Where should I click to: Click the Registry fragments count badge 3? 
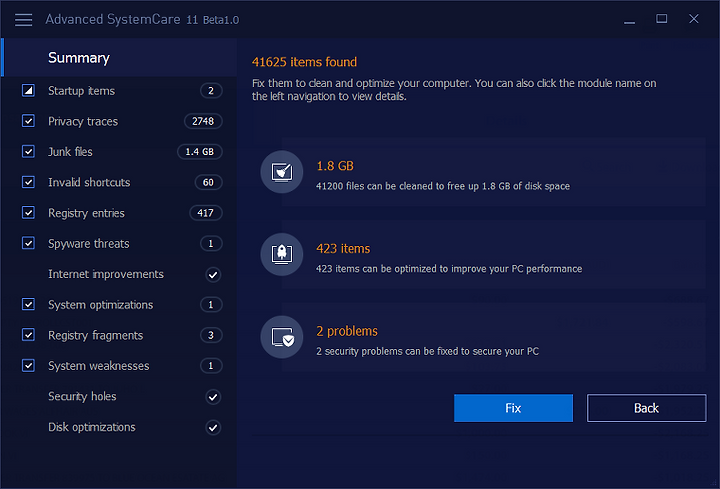(211, 335)
